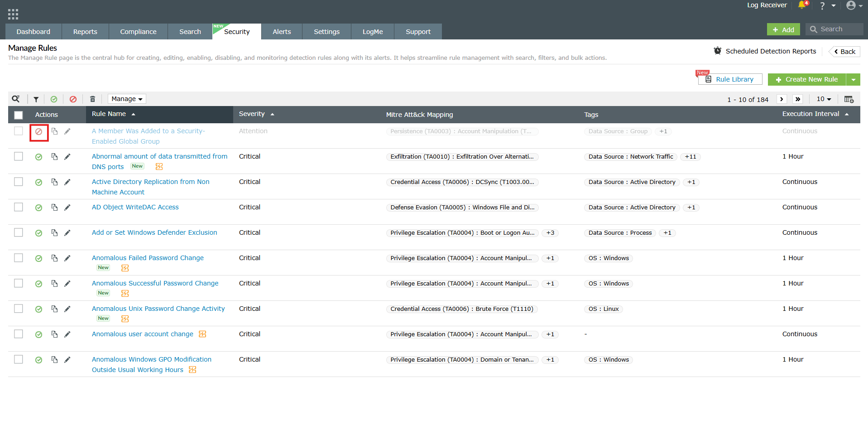
Task: Open the Rule Library
Action: coord(730,79)
